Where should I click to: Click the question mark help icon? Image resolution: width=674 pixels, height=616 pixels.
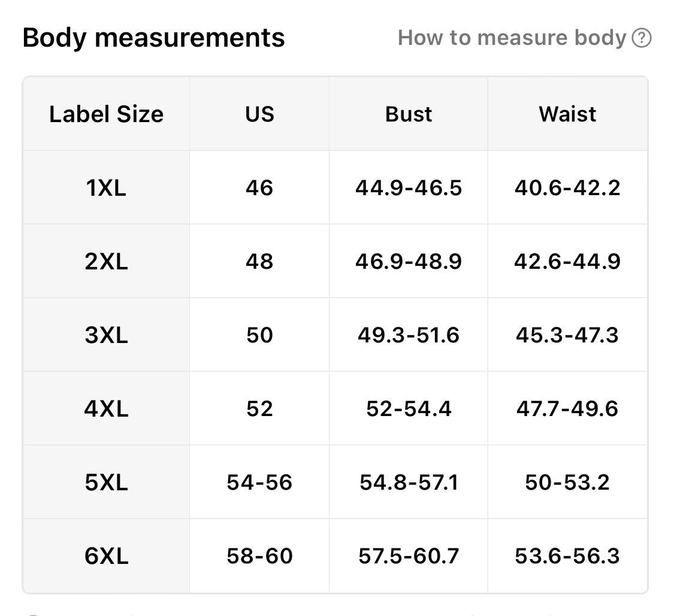(x=641, y=38)
